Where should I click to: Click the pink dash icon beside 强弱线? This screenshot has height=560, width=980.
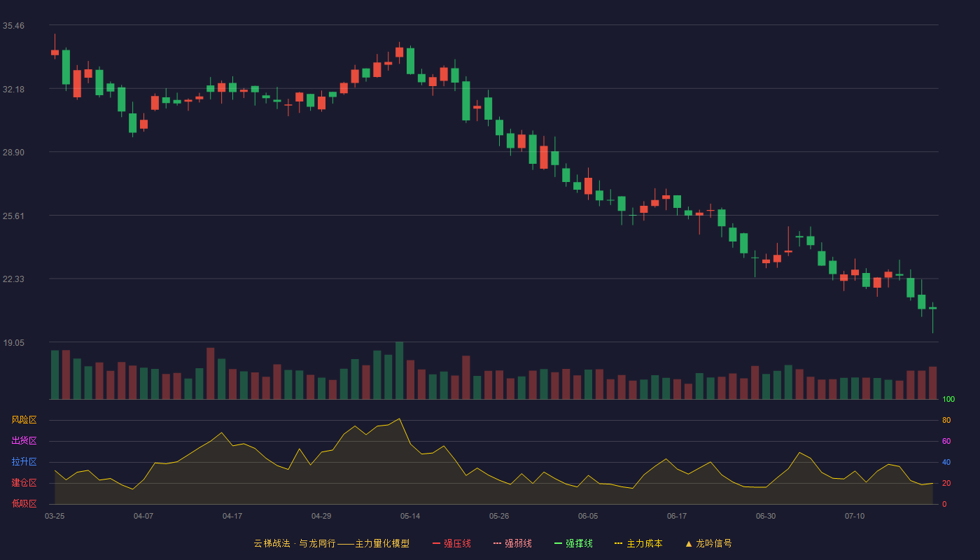tap(497, 543)
